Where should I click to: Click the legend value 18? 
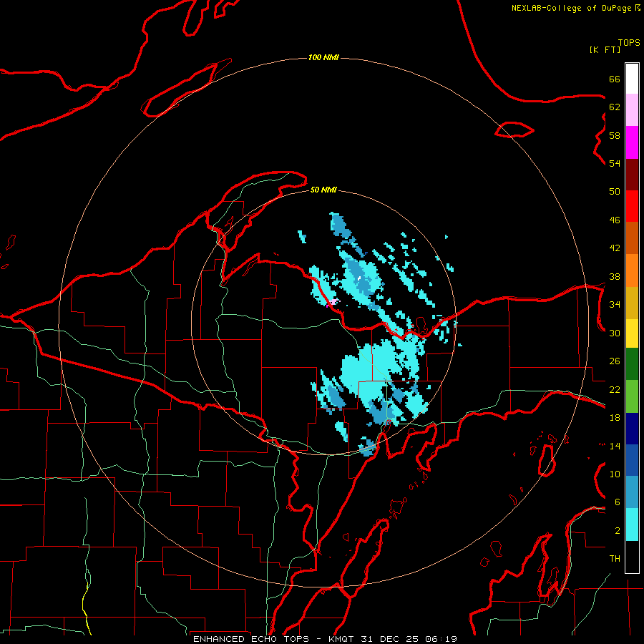(615, 418)
